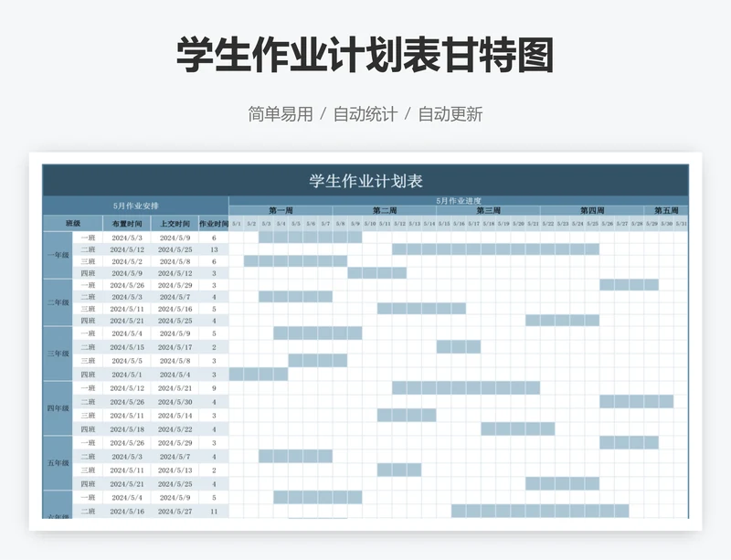Click the duration value 11

click(x=214, y=511)
